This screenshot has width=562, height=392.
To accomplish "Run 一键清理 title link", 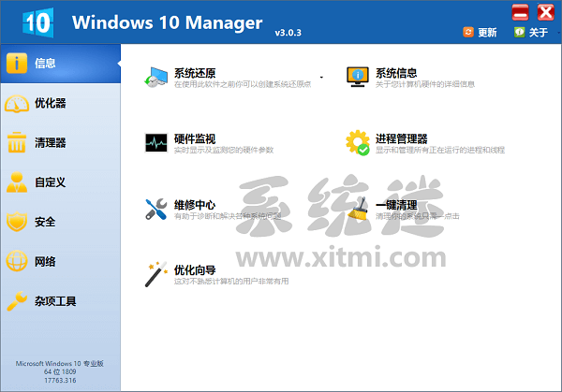I will [x=396, y=205].
